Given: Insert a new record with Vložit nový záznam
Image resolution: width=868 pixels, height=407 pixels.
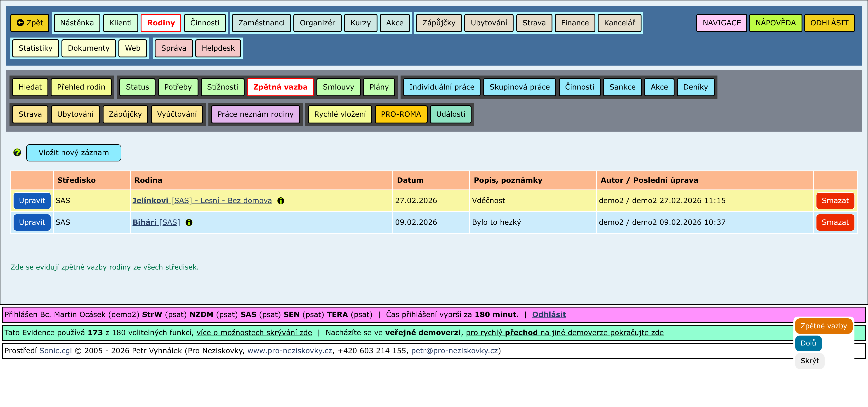Looking at the screenshot, I should coord(73,153).
